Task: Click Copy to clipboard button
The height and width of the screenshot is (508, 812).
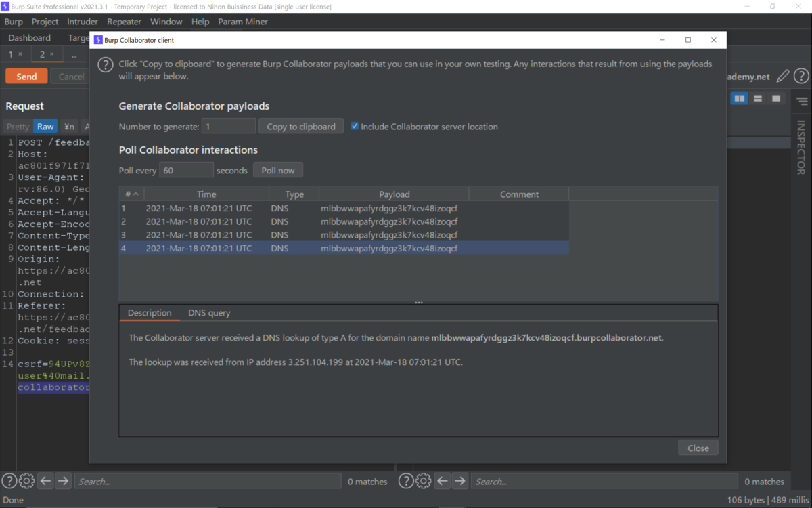Action: [301, 126]
